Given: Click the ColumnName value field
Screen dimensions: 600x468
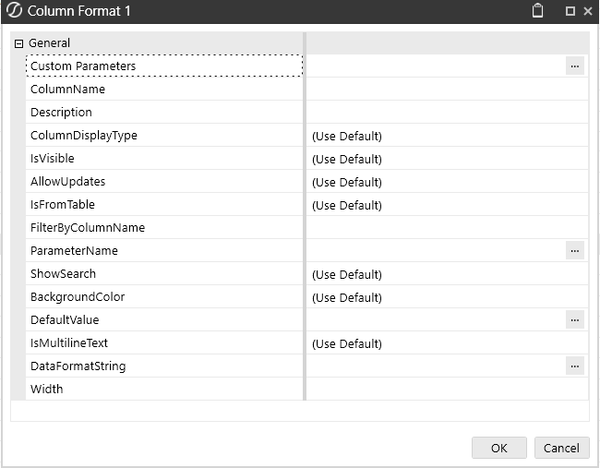Looking at the screenshot, I should point(446,89).
